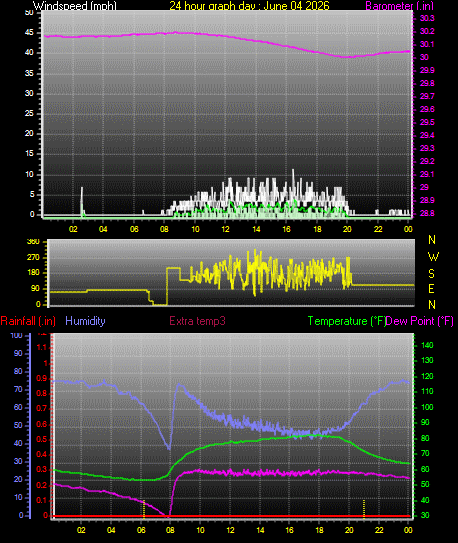
Task: Click the 'E' compass letter beside wind direction graph
Action: (x=431, y=288)
